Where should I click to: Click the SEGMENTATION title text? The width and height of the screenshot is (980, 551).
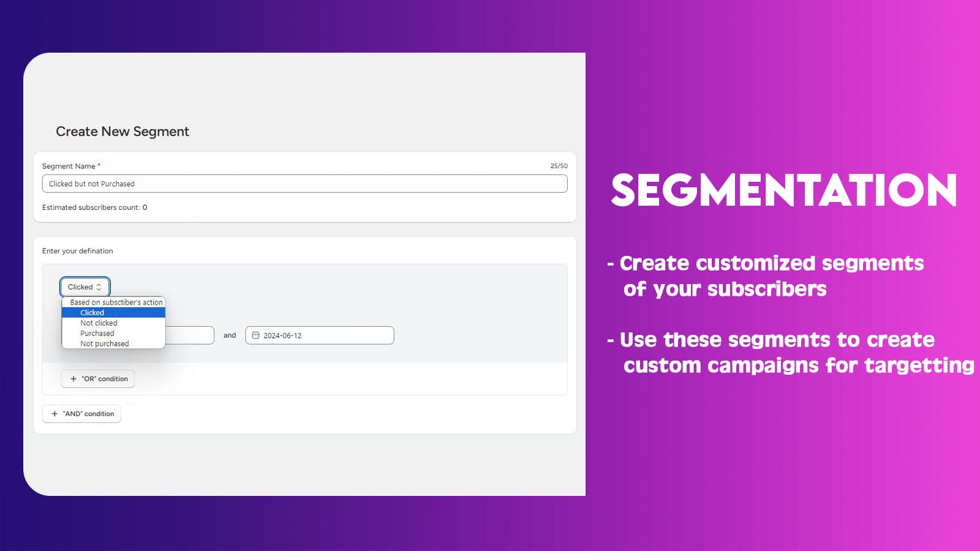click(783, 190)
